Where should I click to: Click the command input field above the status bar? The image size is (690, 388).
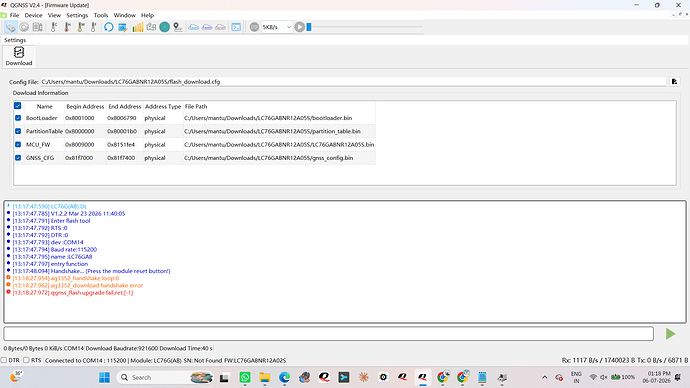tap(328, 333)
